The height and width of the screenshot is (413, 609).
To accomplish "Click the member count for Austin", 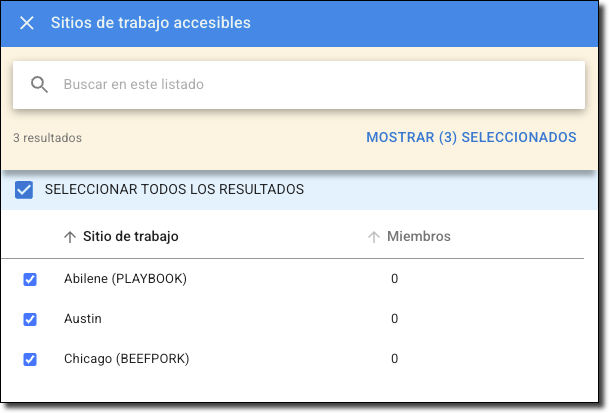I will coord(395,319).
